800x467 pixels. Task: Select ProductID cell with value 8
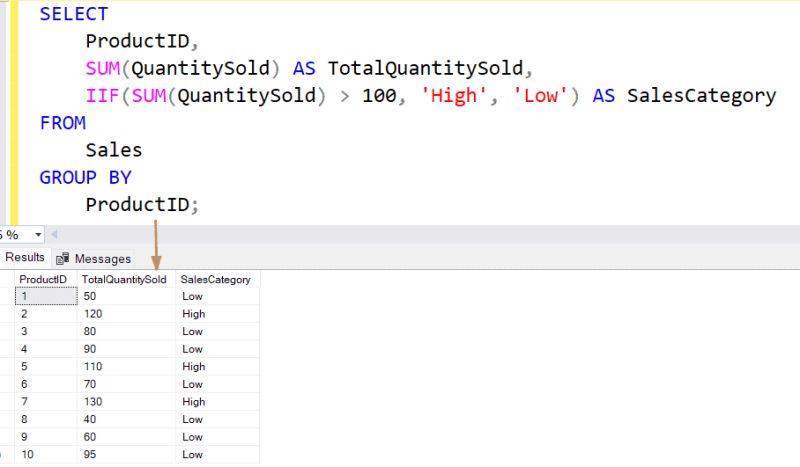pyautogui.click(x=46, y=420)
